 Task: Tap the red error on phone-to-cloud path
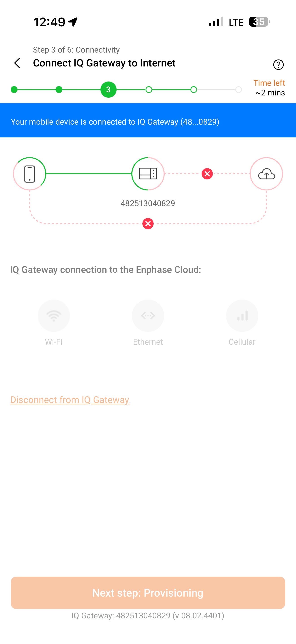pos(148,223)
